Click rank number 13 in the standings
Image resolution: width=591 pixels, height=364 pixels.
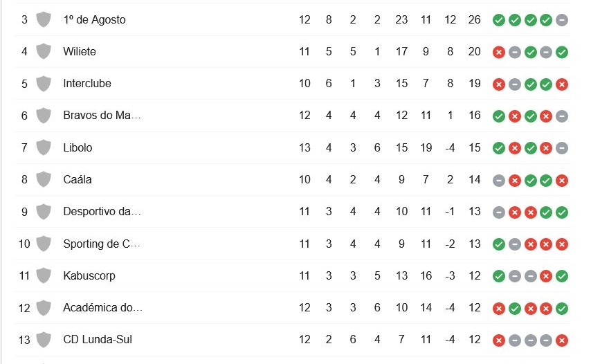tap(24, 340)
